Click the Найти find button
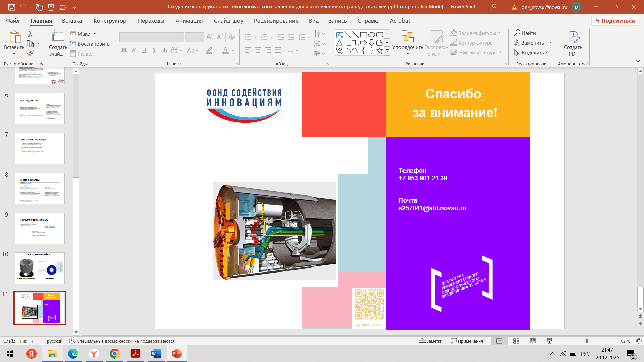The image size is (644, 362). point(525,33)
